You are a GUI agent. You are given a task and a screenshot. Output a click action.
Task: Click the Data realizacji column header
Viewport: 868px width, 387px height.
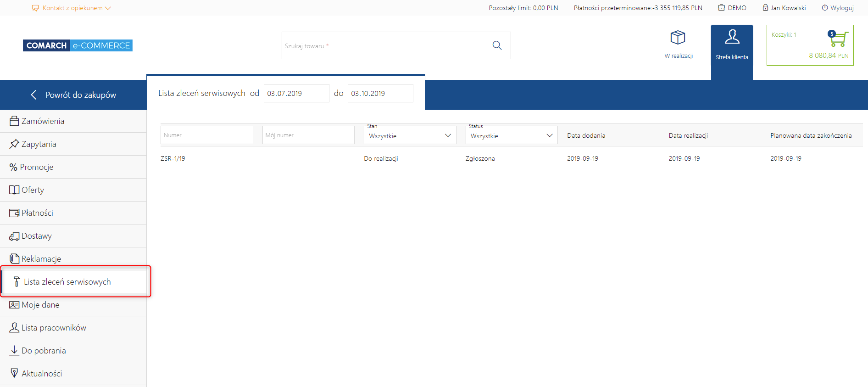688,135
